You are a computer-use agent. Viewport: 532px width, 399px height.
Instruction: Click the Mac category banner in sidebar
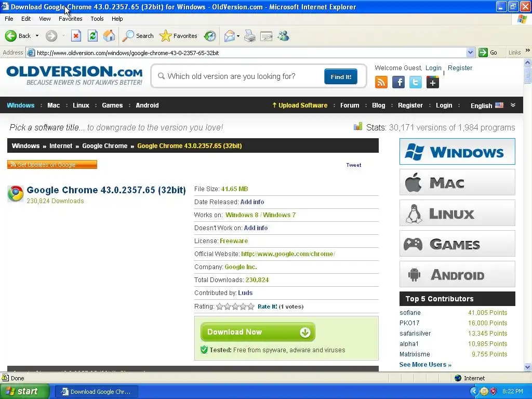point(457,182)
